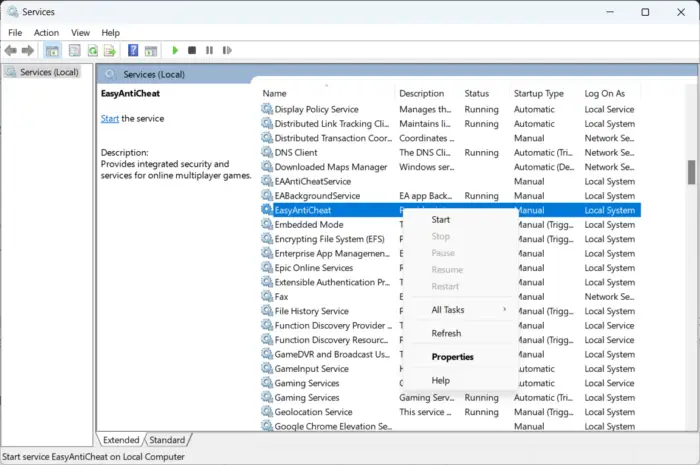Click the green Refresh toolbar icon
The image size is (700, 465).
point(92,50)
